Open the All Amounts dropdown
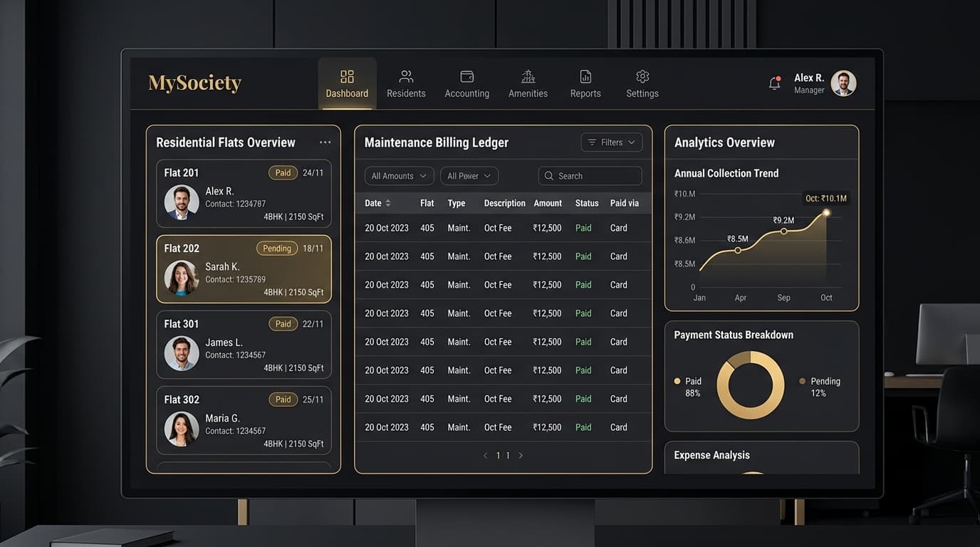The height and width of the screenshot is (547, 980). pyautogui.click(x=399, y=176)
